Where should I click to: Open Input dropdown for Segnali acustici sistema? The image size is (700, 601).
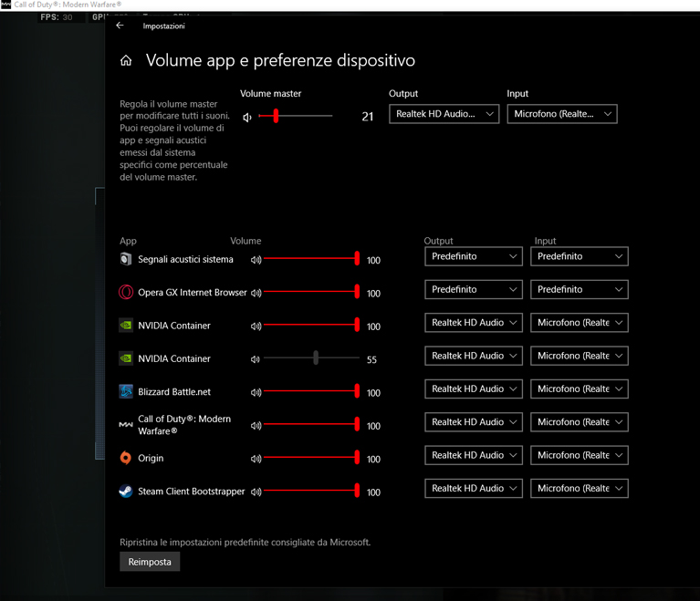point(580,256)
